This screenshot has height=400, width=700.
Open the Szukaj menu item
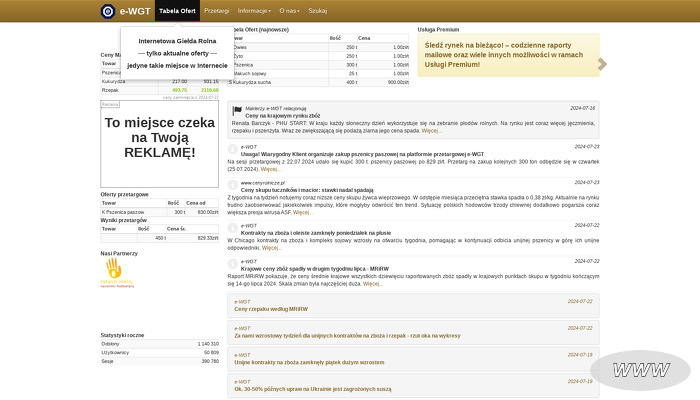pos(317,11)
